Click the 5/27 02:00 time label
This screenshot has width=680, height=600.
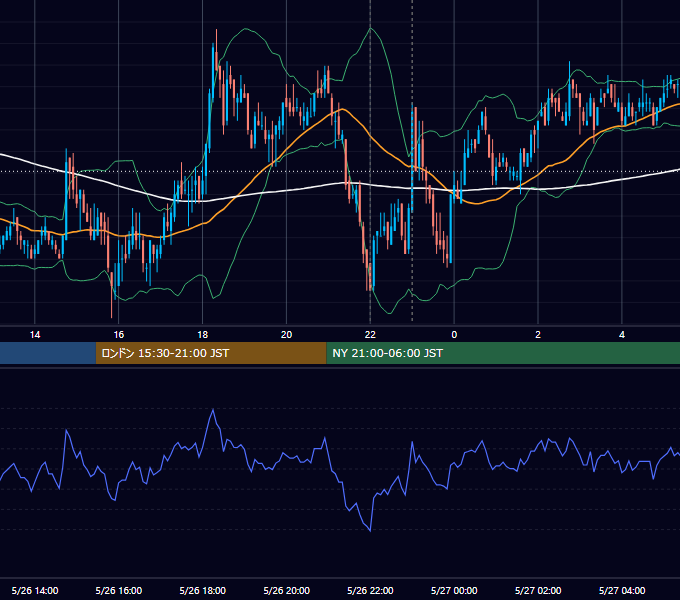click(538, 590)
